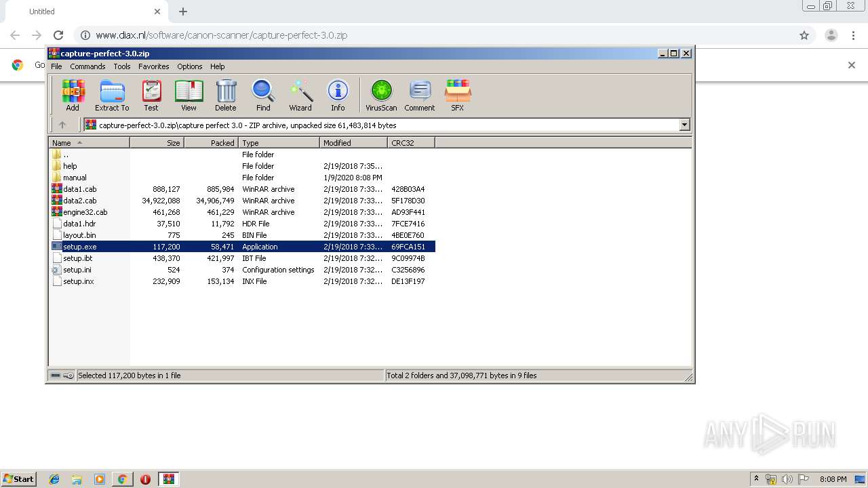
Task: Open the WinRAR Help menu
Action: coord(218,66)
